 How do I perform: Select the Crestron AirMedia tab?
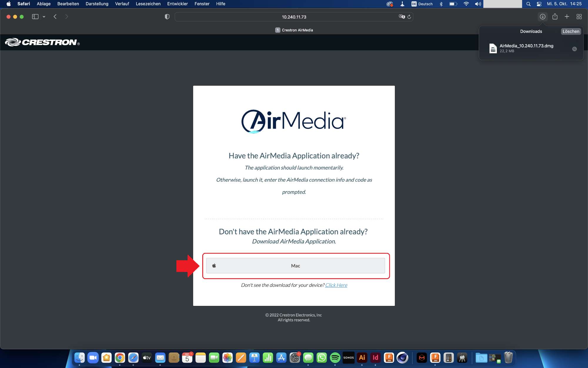294,30
